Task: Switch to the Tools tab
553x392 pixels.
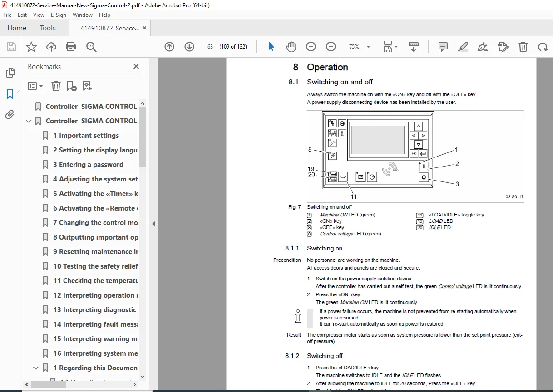Action: tap(48, 28)
